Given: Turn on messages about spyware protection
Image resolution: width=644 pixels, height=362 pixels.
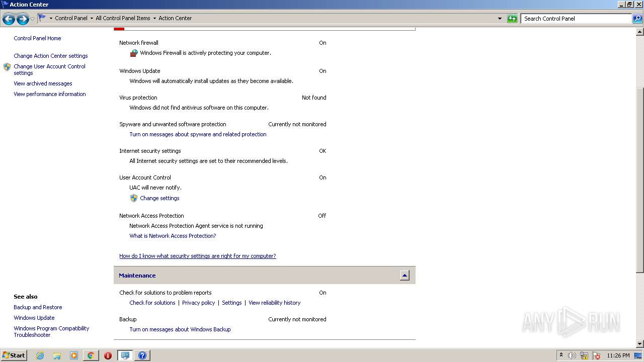Looking at the screenshot, I should coord(198,134).
